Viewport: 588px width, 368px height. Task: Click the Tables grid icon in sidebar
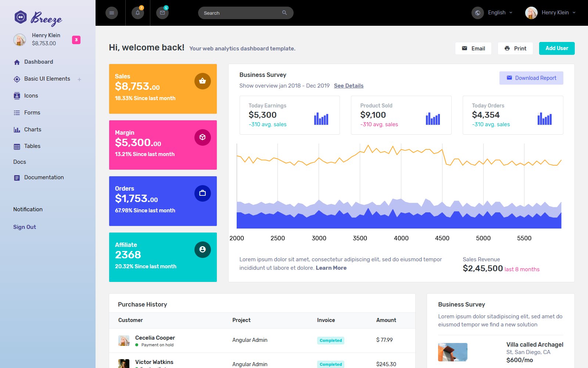tap(17, 146)
